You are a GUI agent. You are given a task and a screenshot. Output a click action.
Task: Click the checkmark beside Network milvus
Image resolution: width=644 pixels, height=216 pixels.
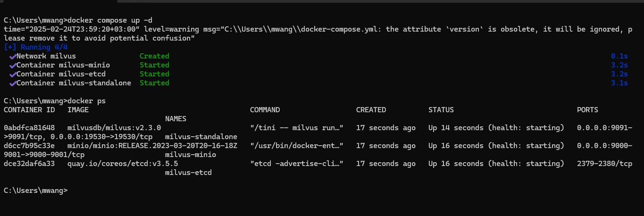12,56
